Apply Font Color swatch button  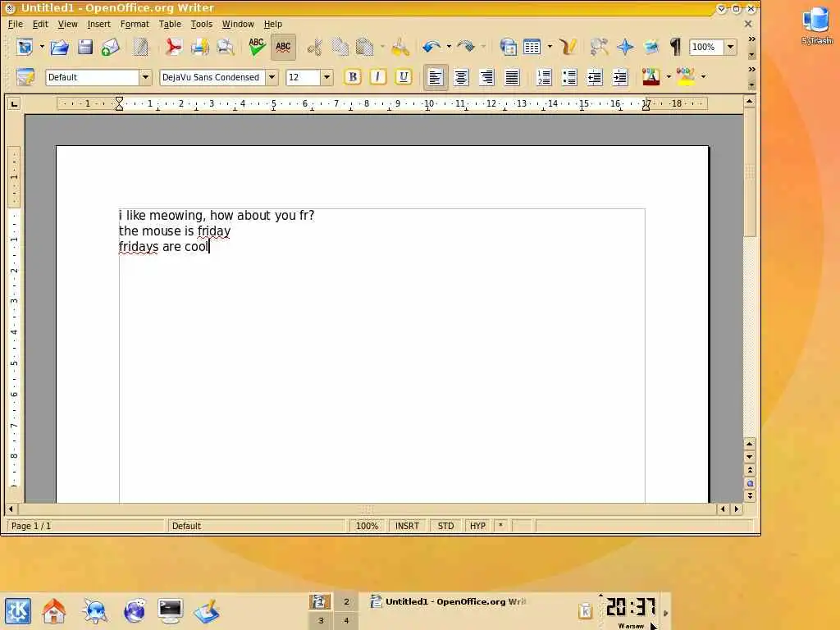click(651, 77)
